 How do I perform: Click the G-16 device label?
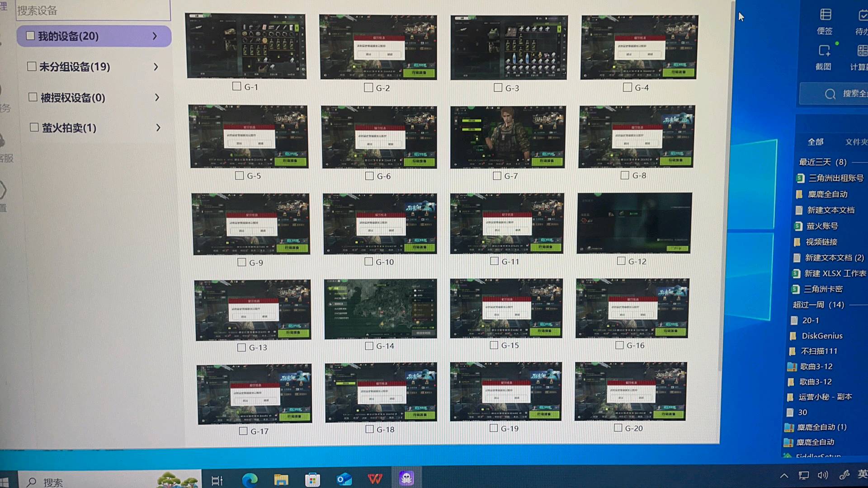[x=636, y=345]
